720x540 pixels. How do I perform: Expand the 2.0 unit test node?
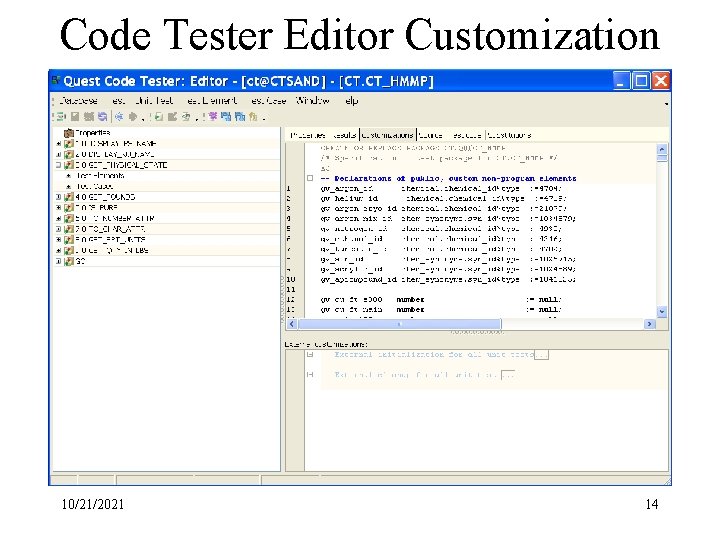tap(58, 154)
